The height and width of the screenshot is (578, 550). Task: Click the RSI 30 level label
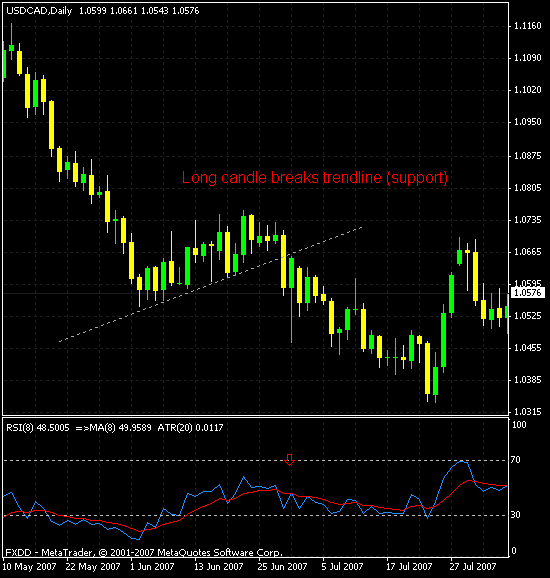(515, 515)
